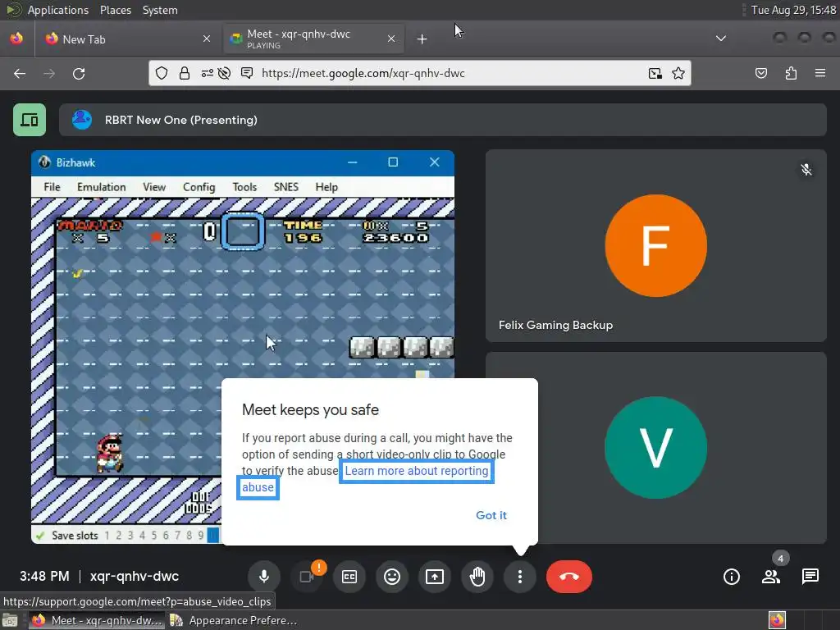Click the V participant avatar tile
This screenshot has height=630, width=840.
click(655, 448)
